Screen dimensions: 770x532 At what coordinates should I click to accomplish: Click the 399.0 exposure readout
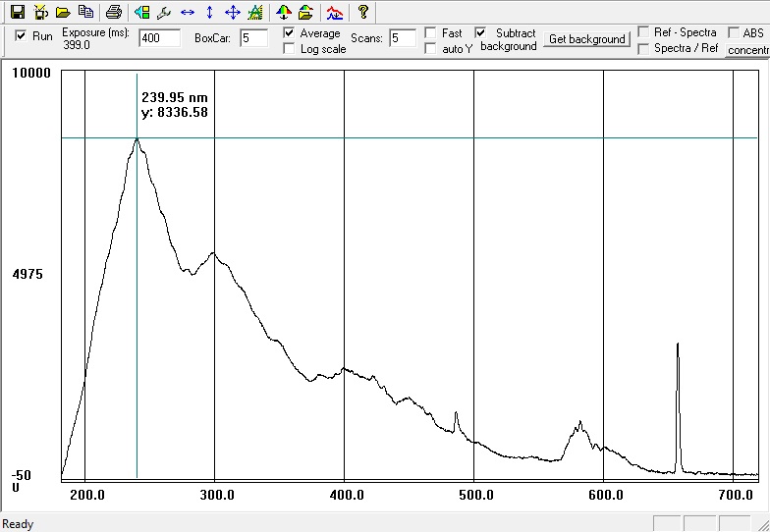pyautogui.click(x=77, y=45)
